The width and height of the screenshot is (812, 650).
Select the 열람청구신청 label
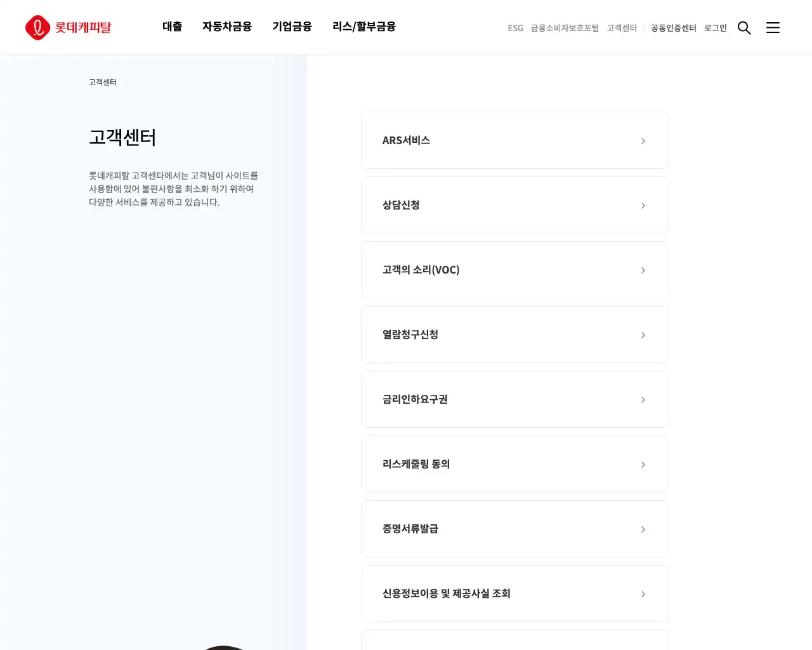(410, 335)
